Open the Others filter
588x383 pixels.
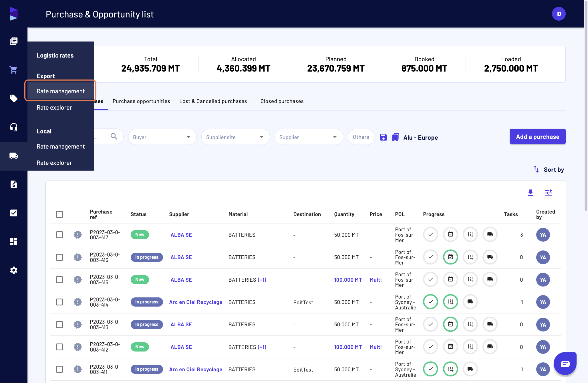point(361,137)
